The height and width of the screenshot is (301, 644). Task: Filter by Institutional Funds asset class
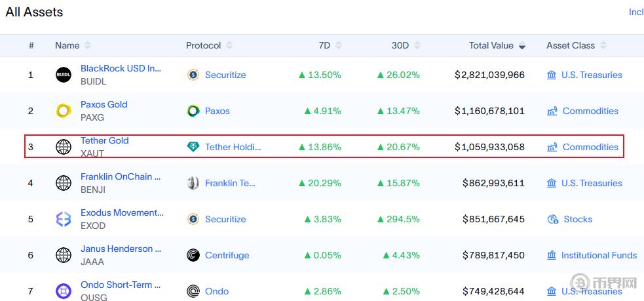tap(599, 255)
